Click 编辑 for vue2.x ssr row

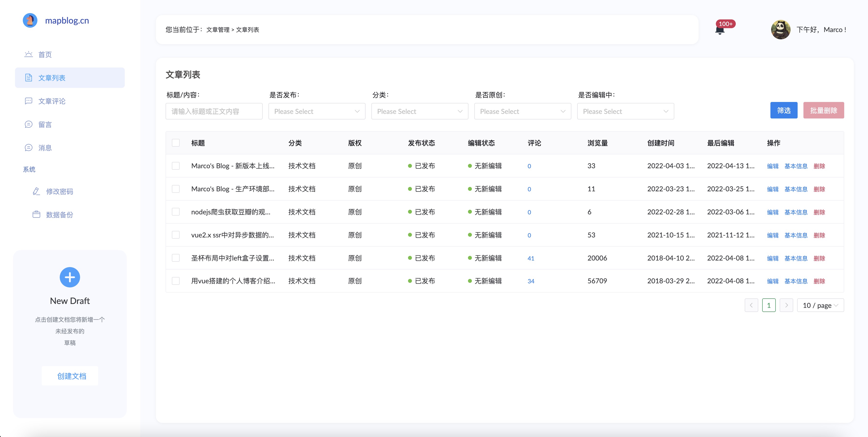[773, 235]
